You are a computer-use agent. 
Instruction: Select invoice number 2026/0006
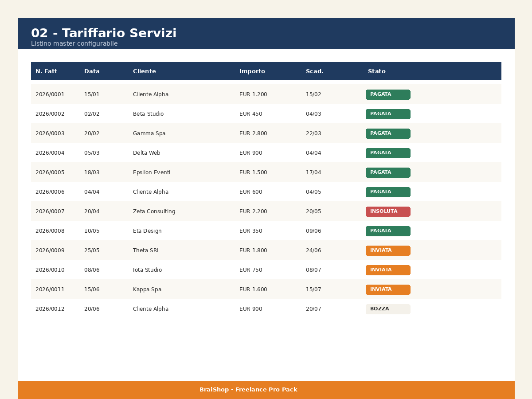tap(50, 192)
